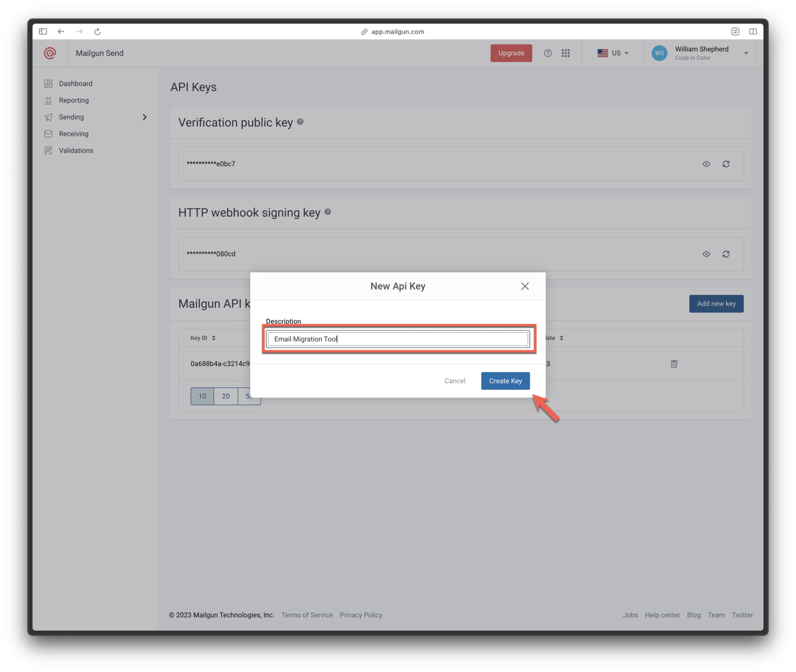The height and width of the screenshot is (672, 796).
Task: Click the Mailgun Send title
Action: (99, 53)
